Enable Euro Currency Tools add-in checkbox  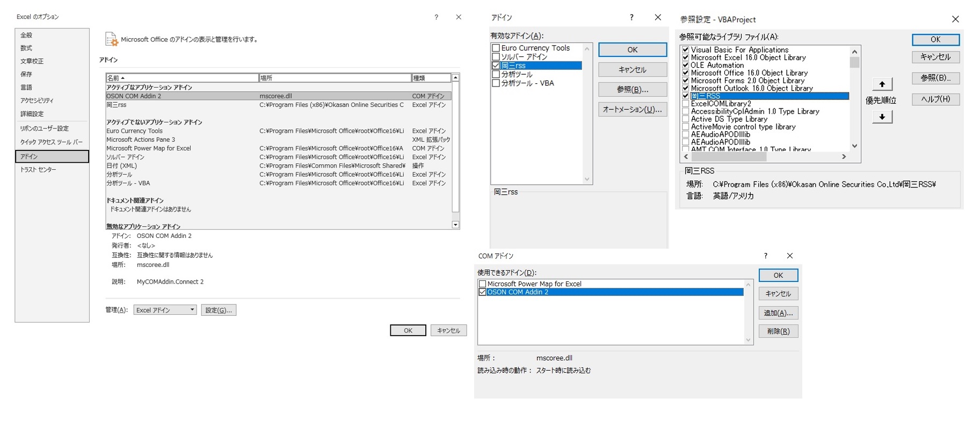(496, 48)
